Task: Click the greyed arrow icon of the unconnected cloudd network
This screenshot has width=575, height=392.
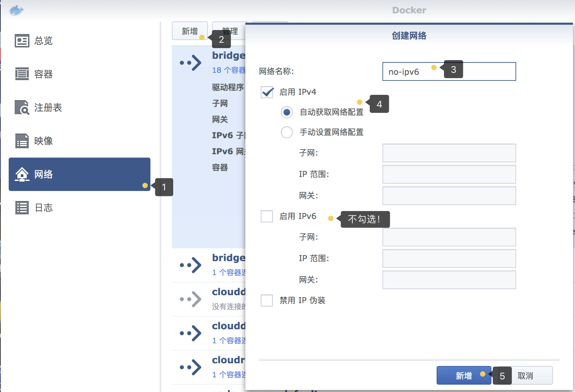Action: [191, 299]
